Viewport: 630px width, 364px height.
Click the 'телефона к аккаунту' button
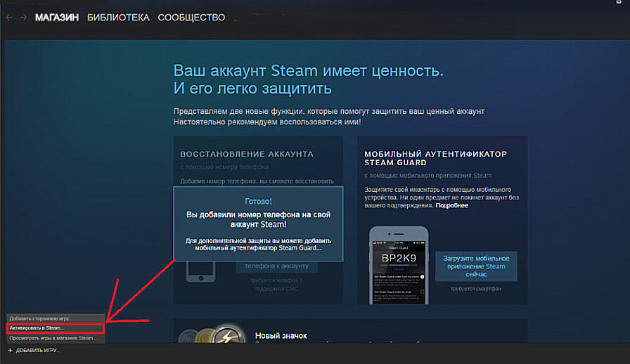pos(276,266)
